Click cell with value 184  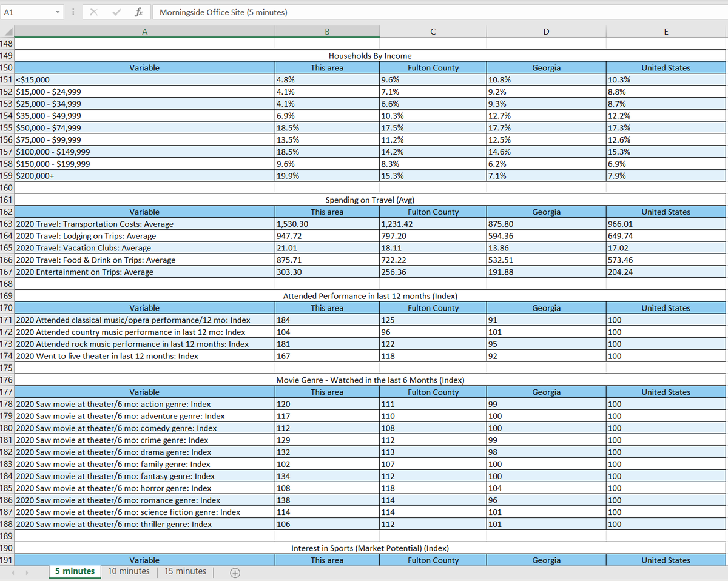click(327, 320)
